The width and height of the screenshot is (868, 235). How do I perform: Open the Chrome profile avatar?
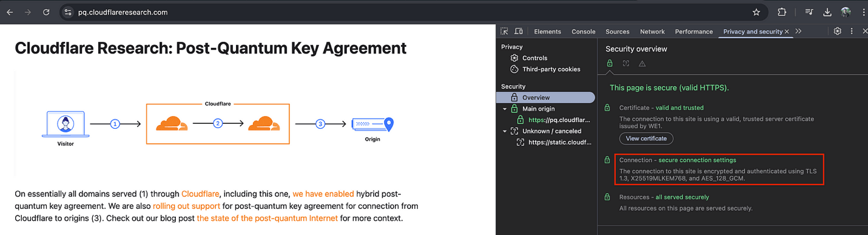[846, 12]
